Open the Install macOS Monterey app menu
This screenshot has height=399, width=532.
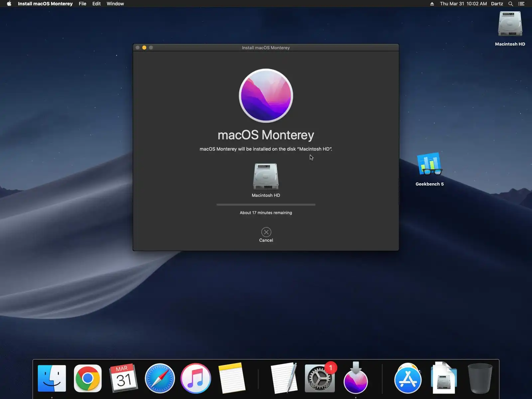point(45,4)
